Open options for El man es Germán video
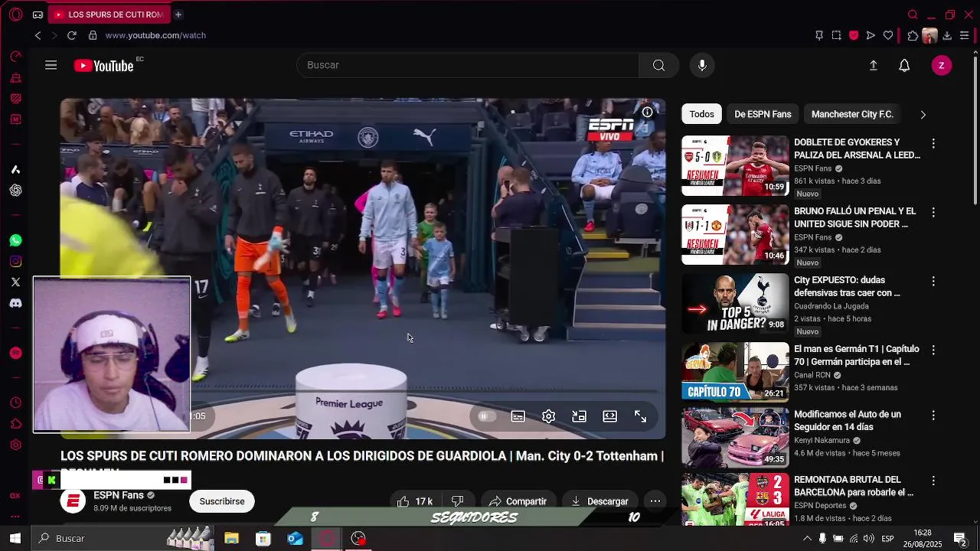The width and height of the screenshot is (980, 551). click(933, 350)
